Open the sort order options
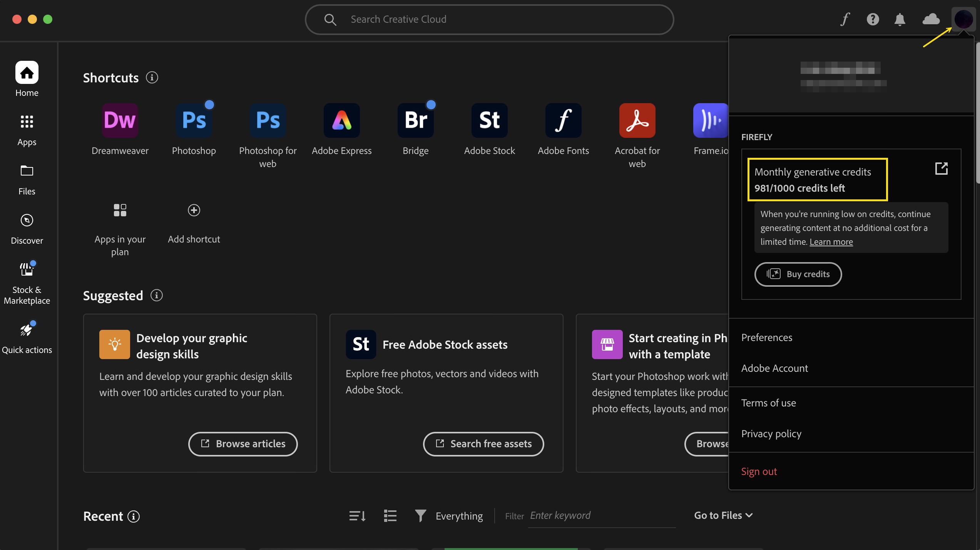The width and height of the screenshot is (980, 550). 357,516
